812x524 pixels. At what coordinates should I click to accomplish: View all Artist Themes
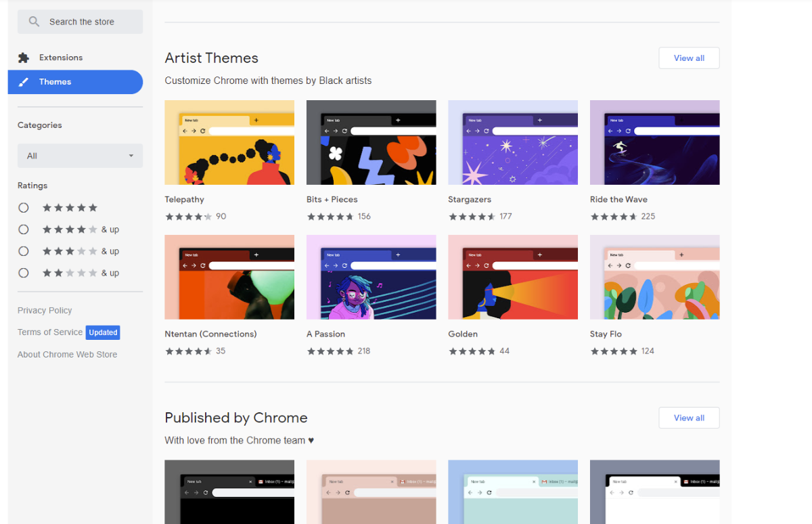tap(689, 58)
